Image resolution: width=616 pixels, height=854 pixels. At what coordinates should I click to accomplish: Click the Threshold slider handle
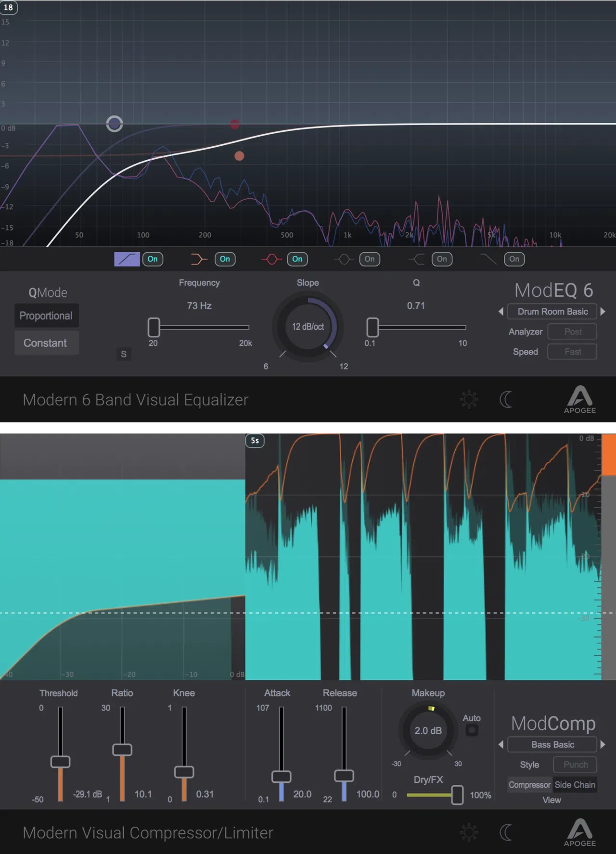(x=60, y=762)
